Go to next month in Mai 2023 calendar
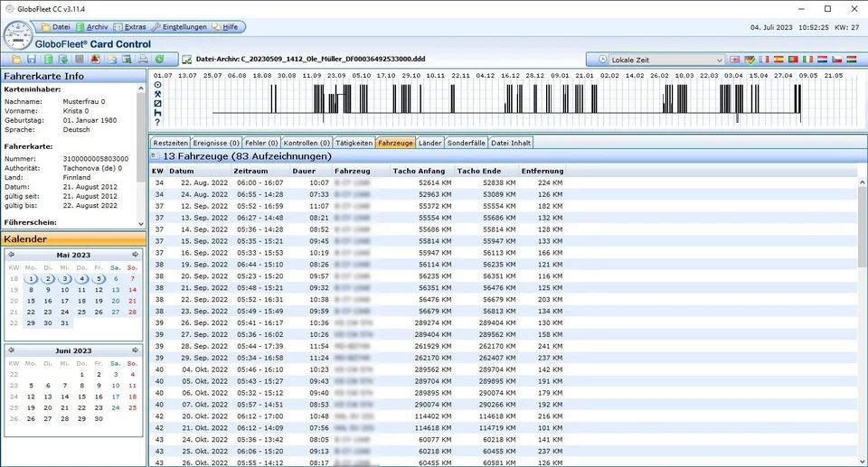 pyautogui.click(x=136, y=254)
